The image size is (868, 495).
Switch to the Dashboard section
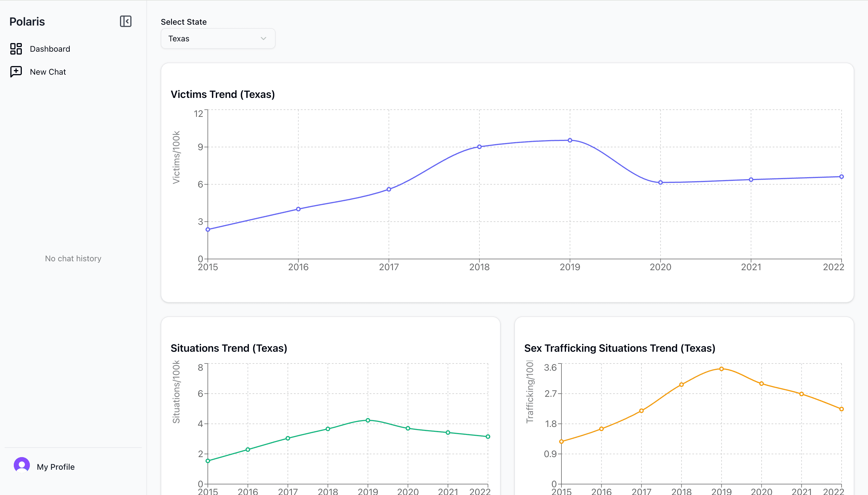click(x=50, y=49)
